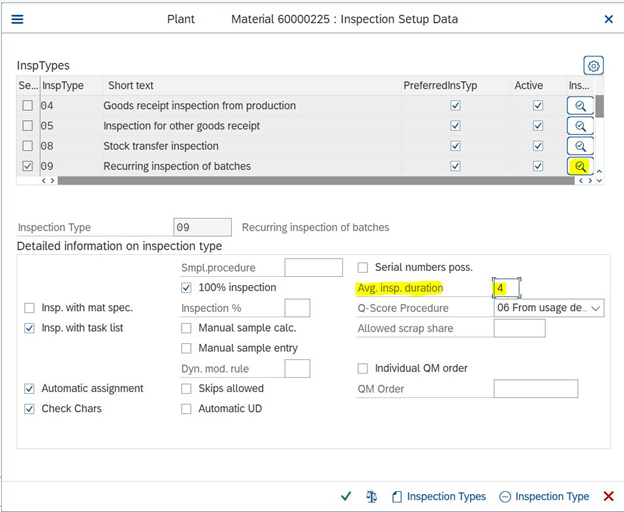Click the balance scale icon in footer

[372, 496]
